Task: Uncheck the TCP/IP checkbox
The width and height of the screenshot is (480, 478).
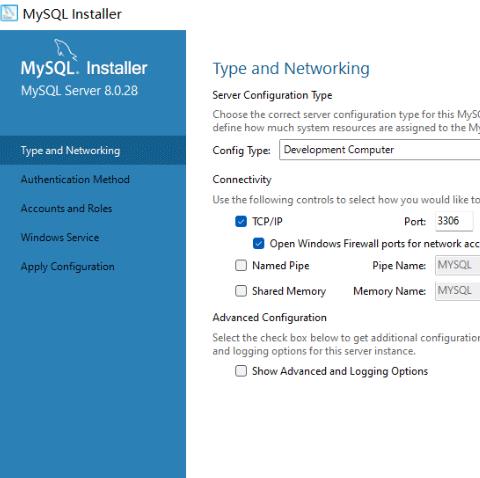Action: (241, 221)
